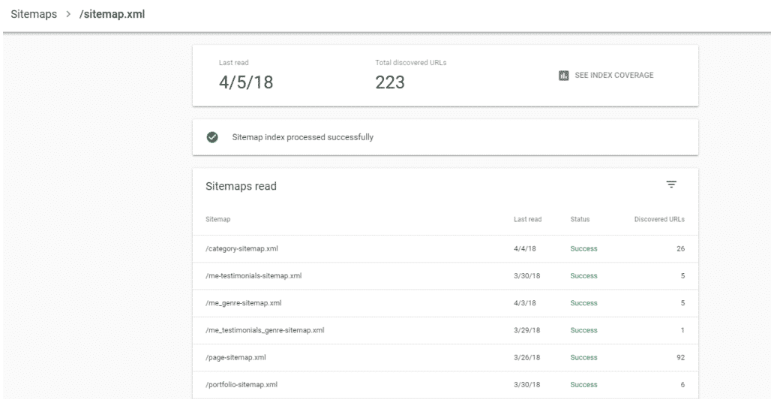Click the 92 discovered URLs count
774x407 pixels.
click(x=680, y=357)
